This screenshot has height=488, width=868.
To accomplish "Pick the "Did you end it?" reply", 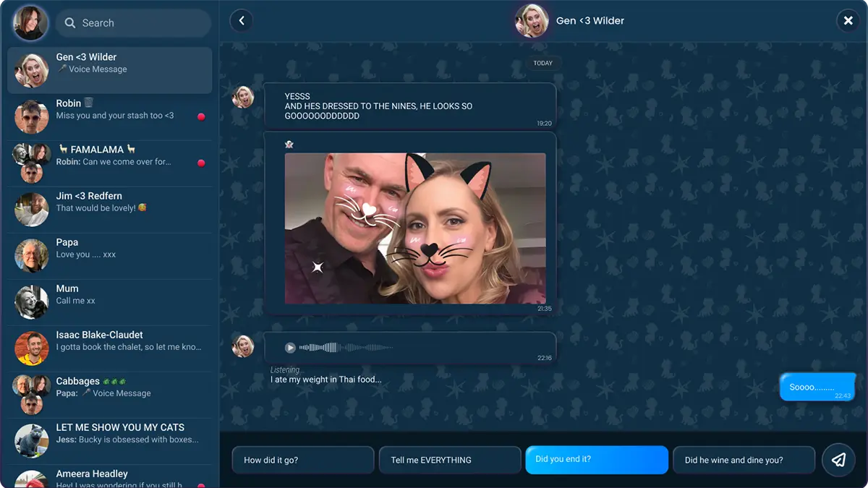I will tap(596, 460).
